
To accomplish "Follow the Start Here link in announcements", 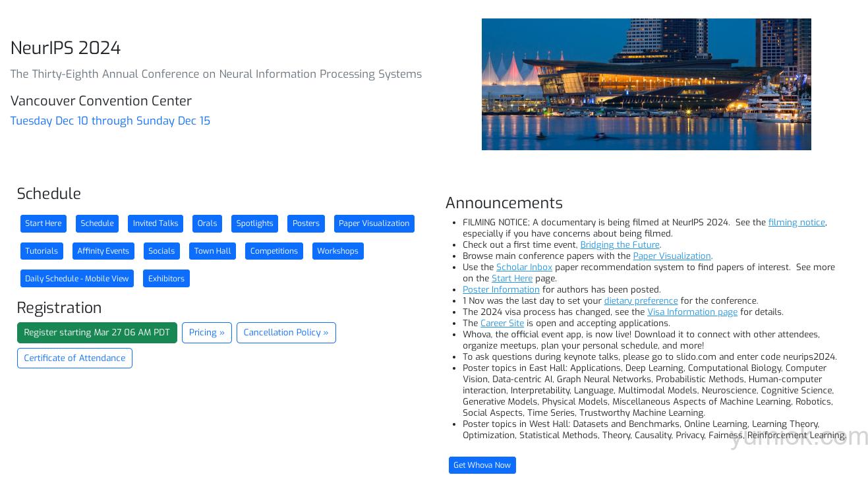I will pos(512,279).
